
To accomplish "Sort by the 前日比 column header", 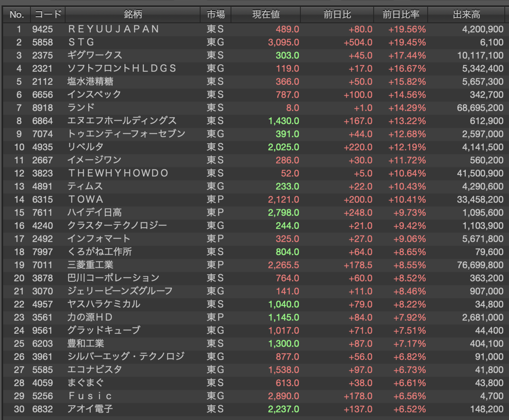I will 337,14.
